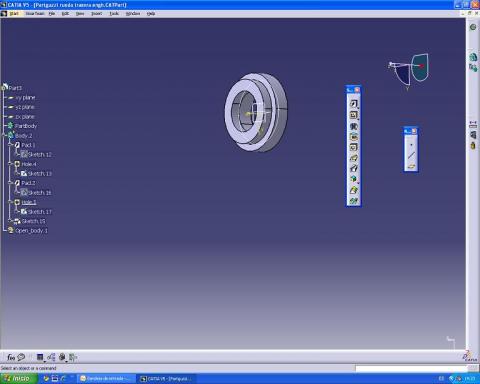480x384 pixels.
Task: Open the Tools menu
Action: click(x=114, y=14)
